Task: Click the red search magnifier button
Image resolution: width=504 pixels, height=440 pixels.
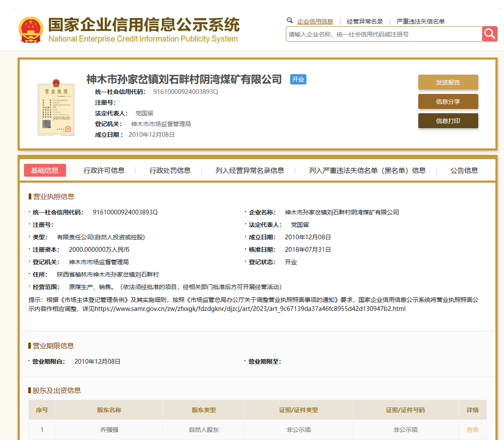Action: click(x=489, y=34)
